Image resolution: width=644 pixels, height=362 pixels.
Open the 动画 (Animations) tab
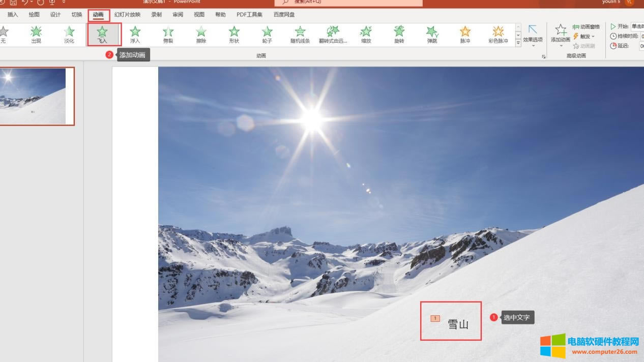98,15
